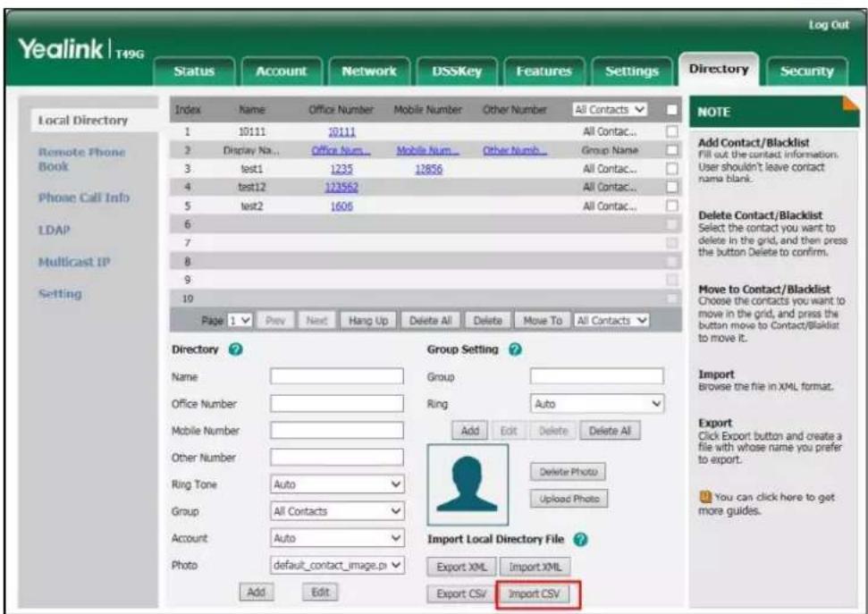Switch to the Account tab

click(282, 71)
